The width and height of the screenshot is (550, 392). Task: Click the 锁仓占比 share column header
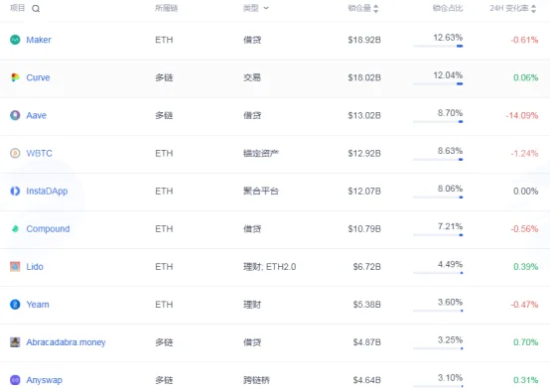tap(448, 8)
